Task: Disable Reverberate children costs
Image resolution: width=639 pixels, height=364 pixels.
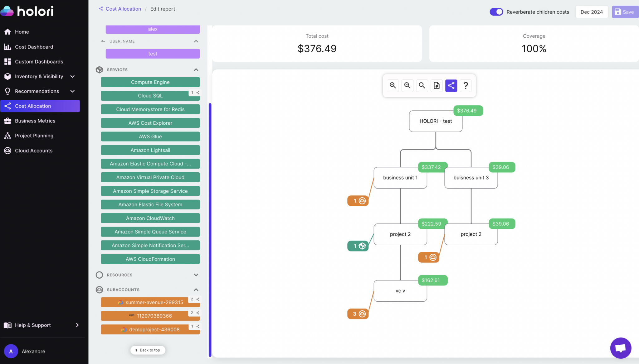Action: 496,12
